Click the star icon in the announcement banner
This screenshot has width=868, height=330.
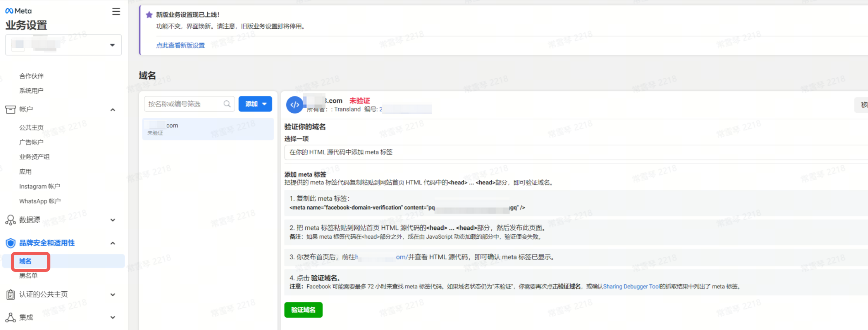[x=149, y=15]
